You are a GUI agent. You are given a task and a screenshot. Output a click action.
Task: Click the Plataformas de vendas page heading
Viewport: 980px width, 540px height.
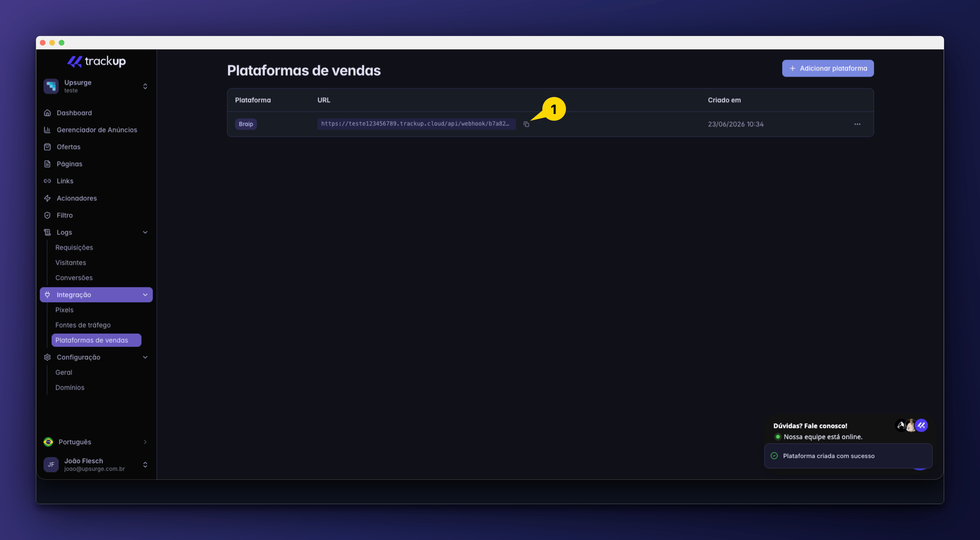click(x=304, y=71)
